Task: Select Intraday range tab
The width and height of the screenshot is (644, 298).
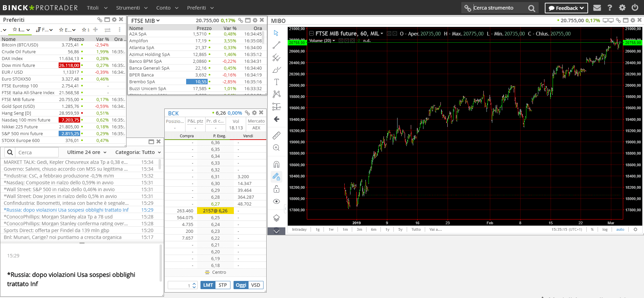Action: pos(299,229)
